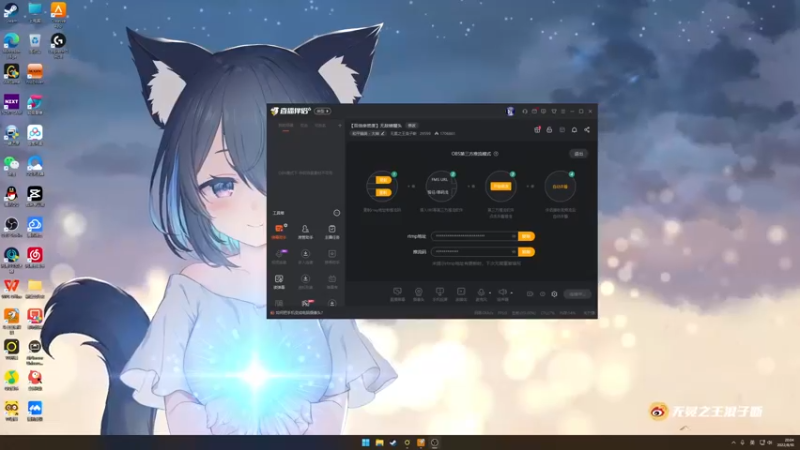Click inside the rtmp address field
800x450 pixels.
(474, 236)
